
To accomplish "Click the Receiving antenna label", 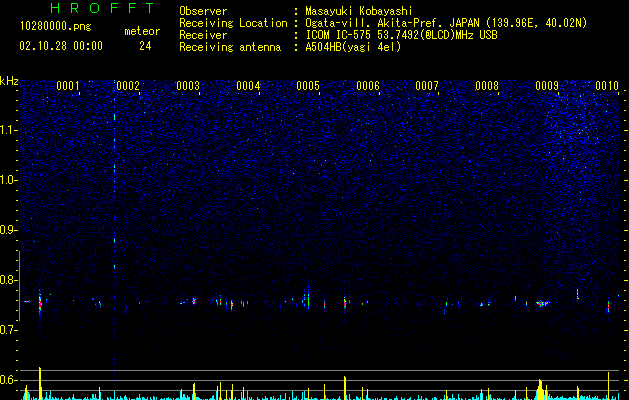I will [230, 47].
